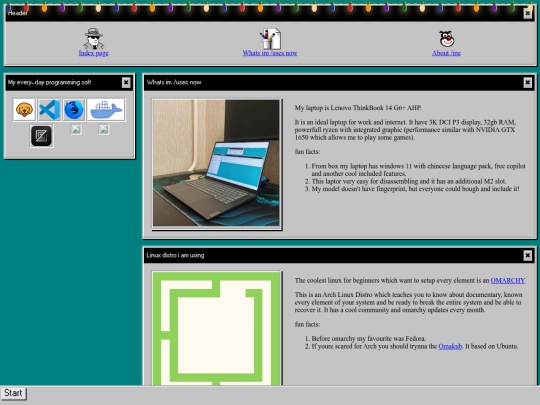Open the About /me link
Screen dimensions: 540x405
tap(446, 53)
